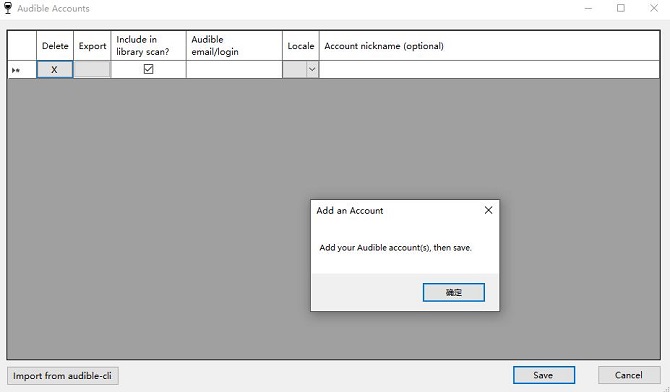Click the Include in library scan? column header
Screen dimensions: 670x392
(148, 46)
